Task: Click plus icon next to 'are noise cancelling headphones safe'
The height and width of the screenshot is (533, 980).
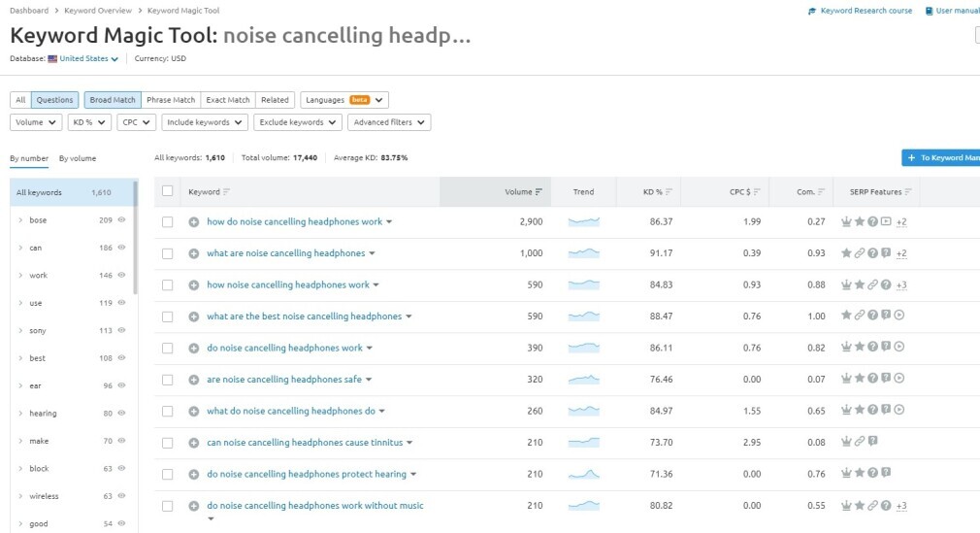Action: tap(194, 380)
